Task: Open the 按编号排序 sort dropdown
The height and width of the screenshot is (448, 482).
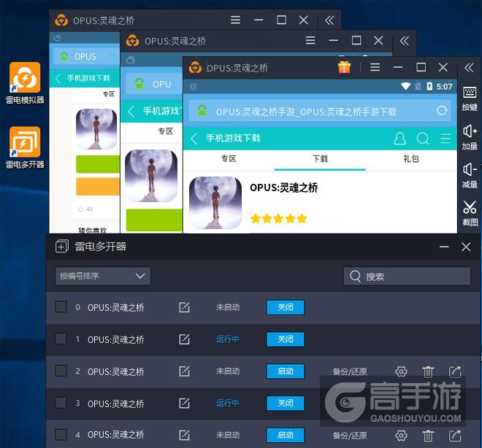Action: pos(103,276)
